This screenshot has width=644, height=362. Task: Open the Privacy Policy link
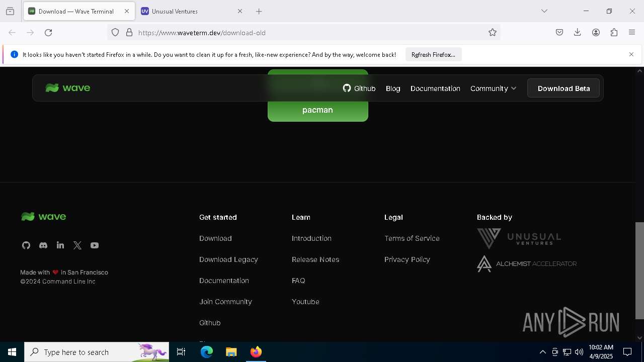point(407,259)
